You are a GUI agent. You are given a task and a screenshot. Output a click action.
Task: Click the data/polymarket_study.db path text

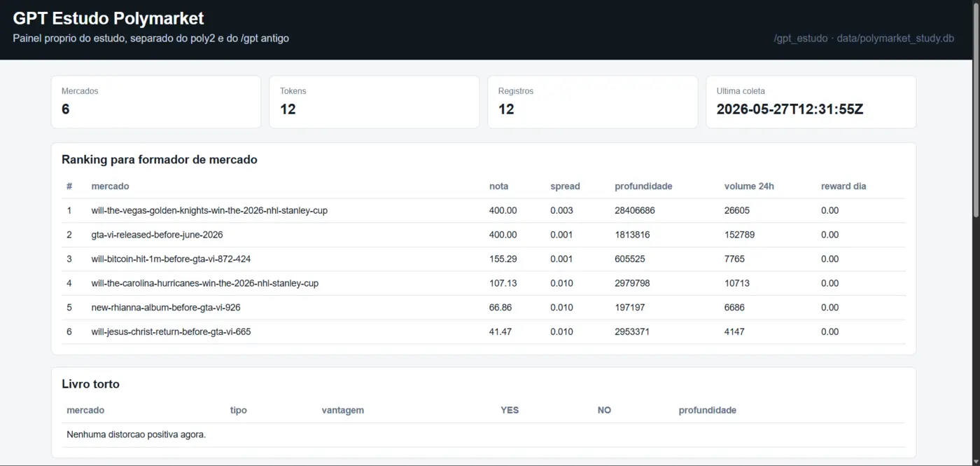pos(895,39)
